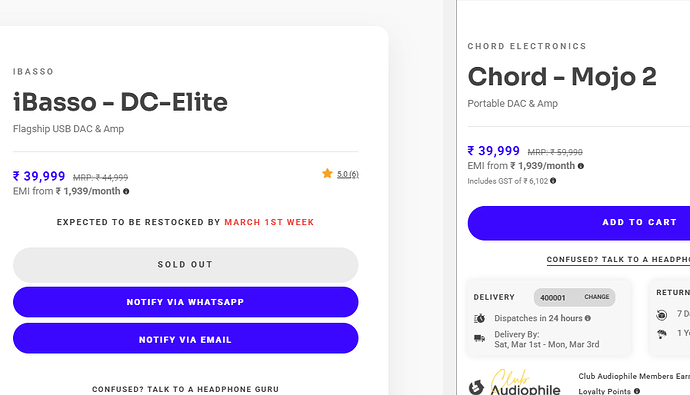Click the warranty umbrella icon

[661, 334]
